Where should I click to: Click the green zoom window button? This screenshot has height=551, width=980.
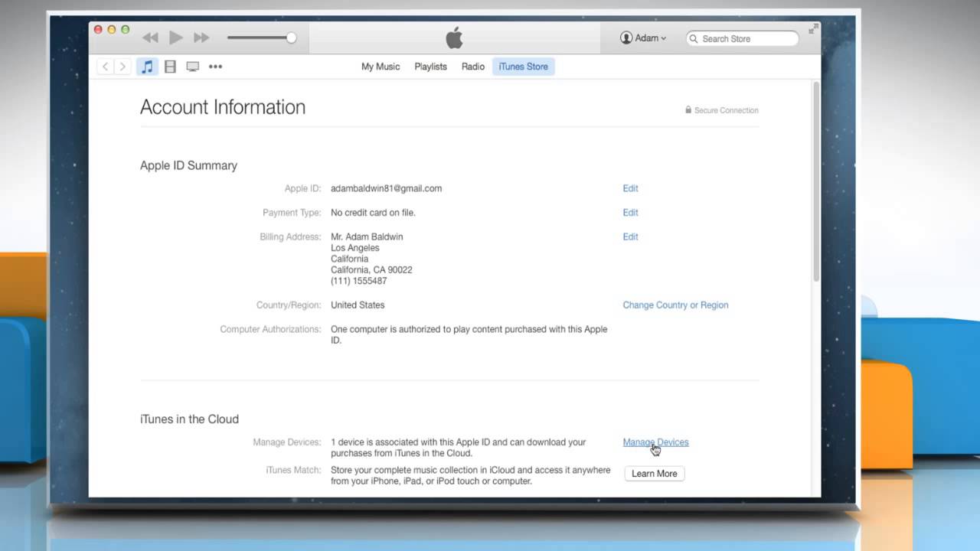coord(126,30)
